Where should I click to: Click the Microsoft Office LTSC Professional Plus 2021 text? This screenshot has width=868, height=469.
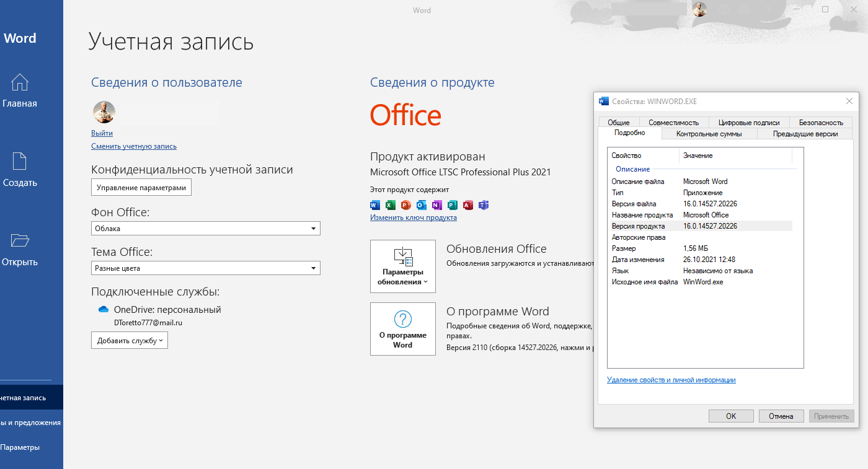pyautogui.click(x=460, y=172)
